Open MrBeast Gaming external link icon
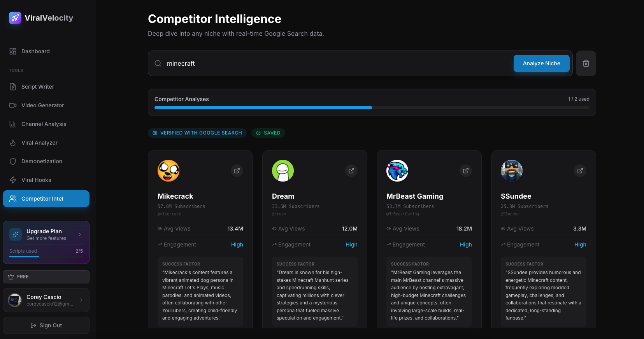Viewport: 644px width, 339px height. point(466,171)
